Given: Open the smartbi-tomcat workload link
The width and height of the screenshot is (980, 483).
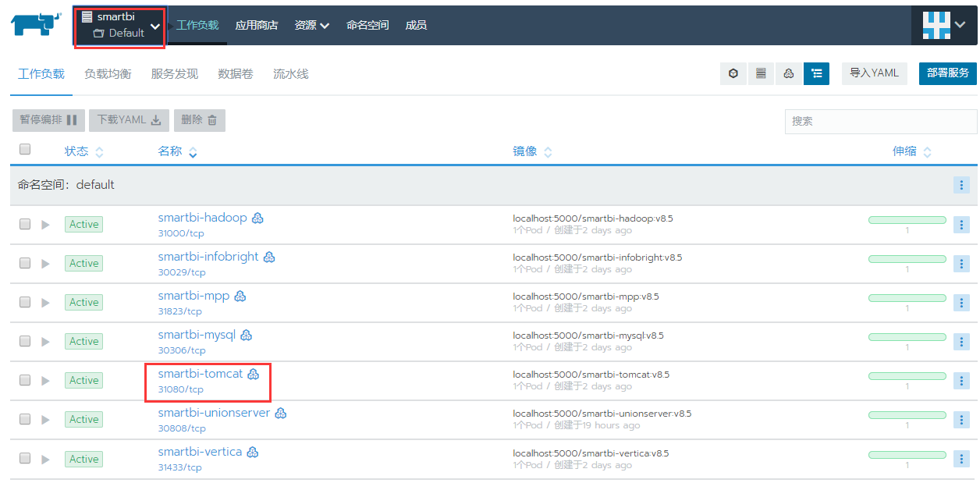Looking at the screenshot, I should (x=201, y=374).
